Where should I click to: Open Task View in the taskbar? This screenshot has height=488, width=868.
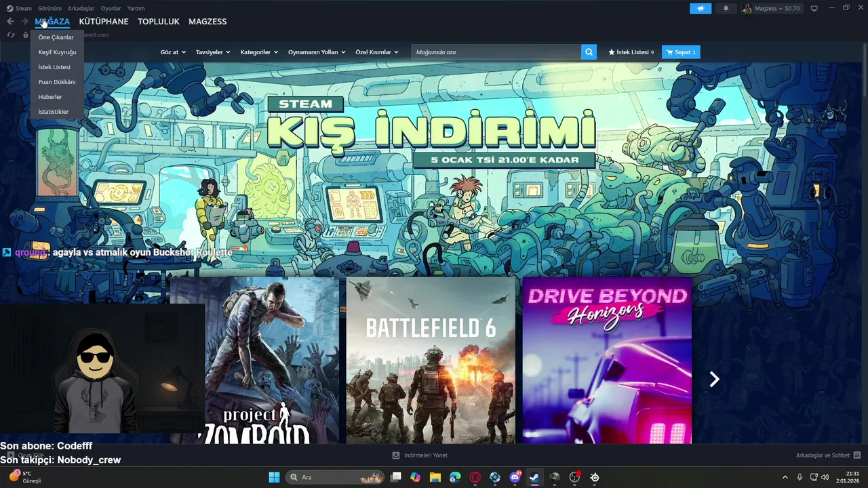pyautogui.click(x=395, y=477)
